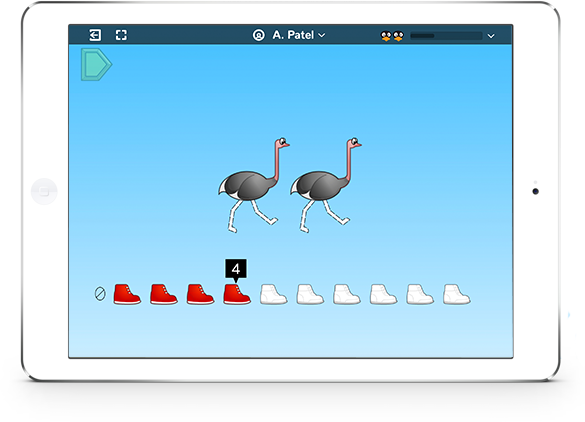Select the second red shoe

(163, 294)
